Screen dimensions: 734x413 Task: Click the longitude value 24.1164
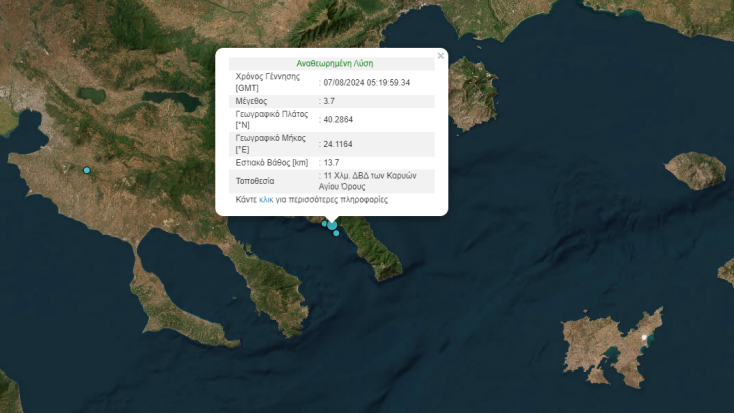[338, 144]
